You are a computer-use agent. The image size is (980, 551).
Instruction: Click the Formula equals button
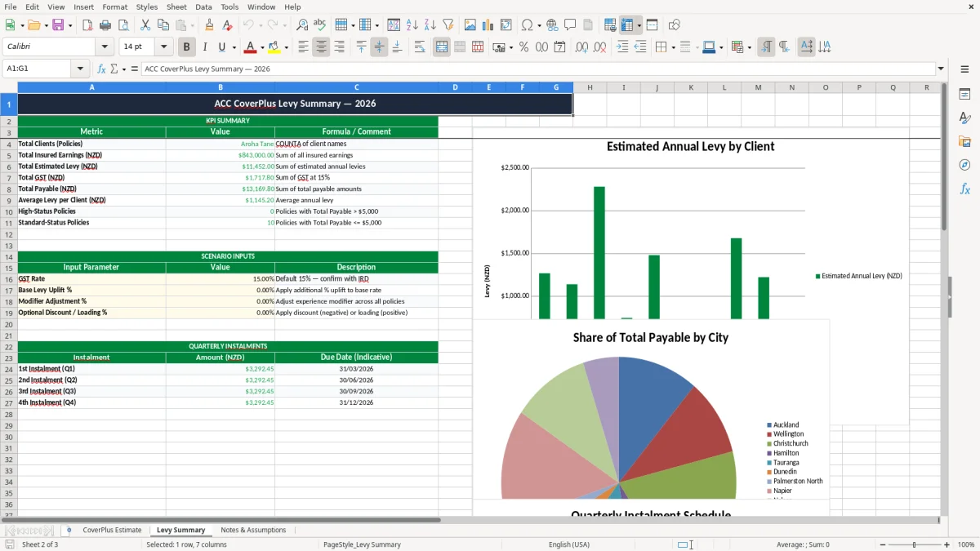click(135, 69)
